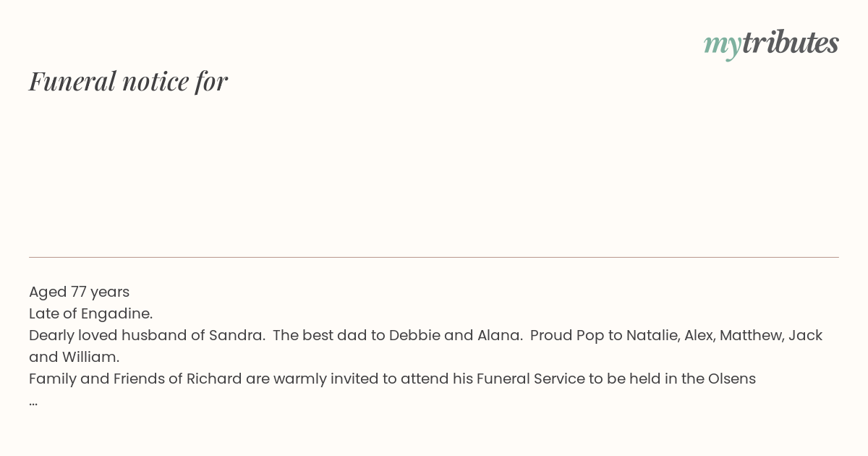Click "Dearly loved husband of Sandra" text
This screenshot has width=868, height=456.
(x=147, y=336)
